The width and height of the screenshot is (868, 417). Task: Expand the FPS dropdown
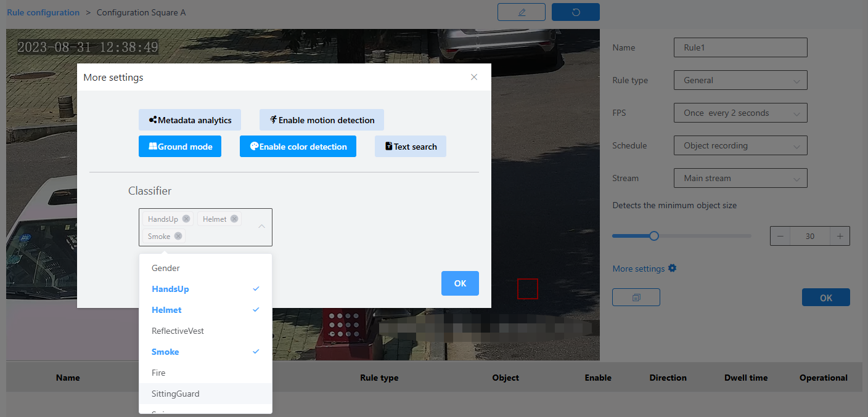click(740, 113)
